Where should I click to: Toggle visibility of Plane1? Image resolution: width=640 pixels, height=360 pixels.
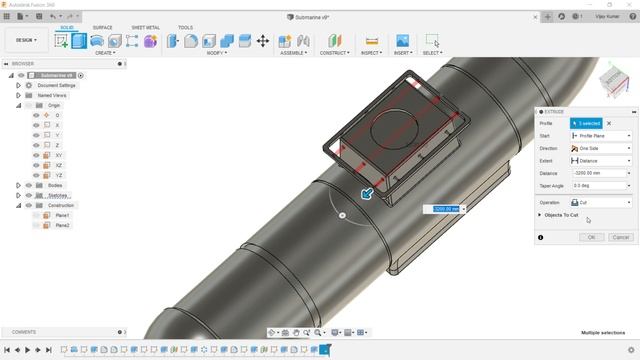pos(36,215)
